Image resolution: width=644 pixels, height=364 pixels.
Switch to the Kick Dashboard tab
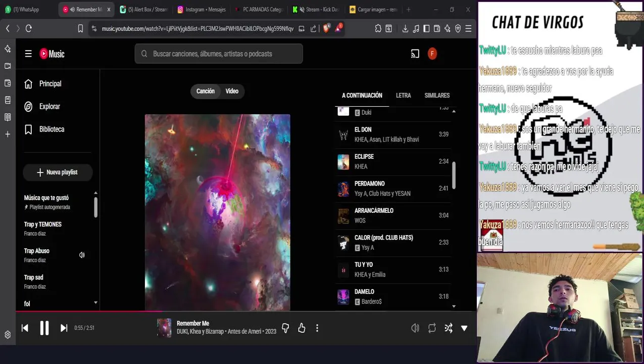(315, 9)
